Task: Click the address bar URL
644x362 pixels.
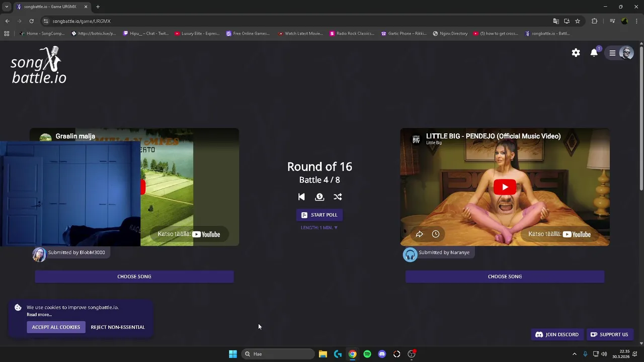Action: (82, 21)
